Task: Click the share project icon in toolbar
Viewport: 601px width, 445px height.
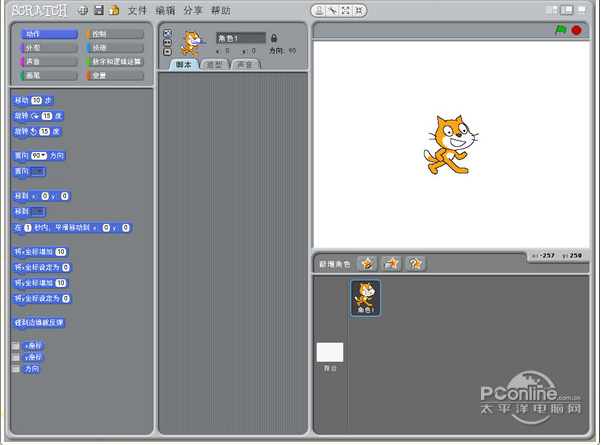Action: [x=114, y=10]
